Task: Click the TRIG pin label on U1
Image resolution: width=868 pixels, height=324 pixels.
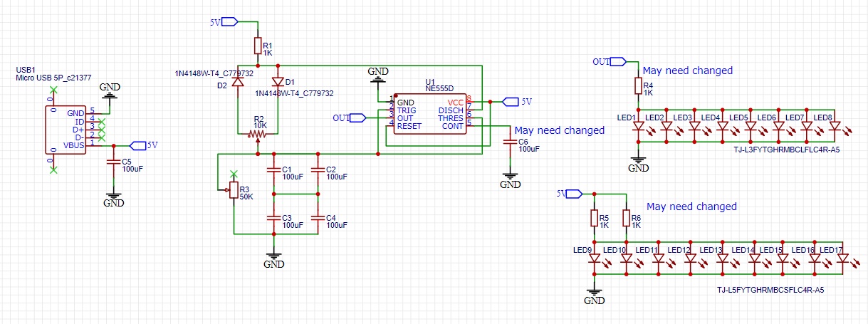Action: click(407, 110)
